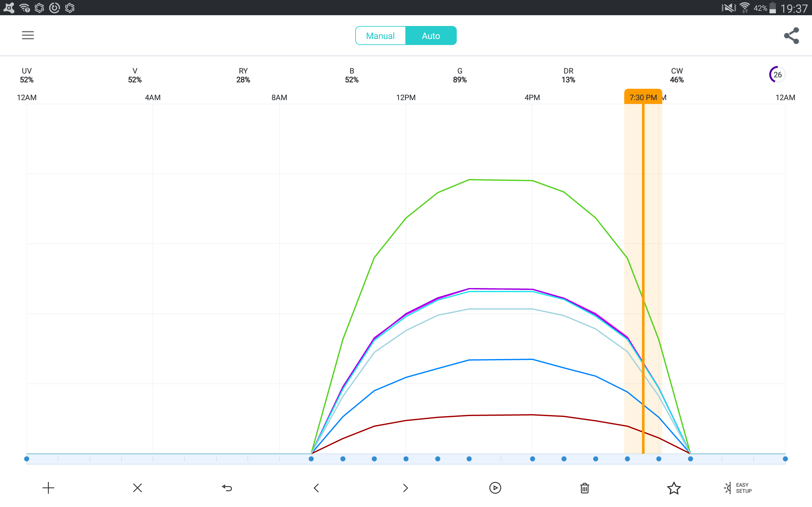This screenshot has height=507, width=812.
Task: Select the CW 46% channel
Action: tap(677, 75)
